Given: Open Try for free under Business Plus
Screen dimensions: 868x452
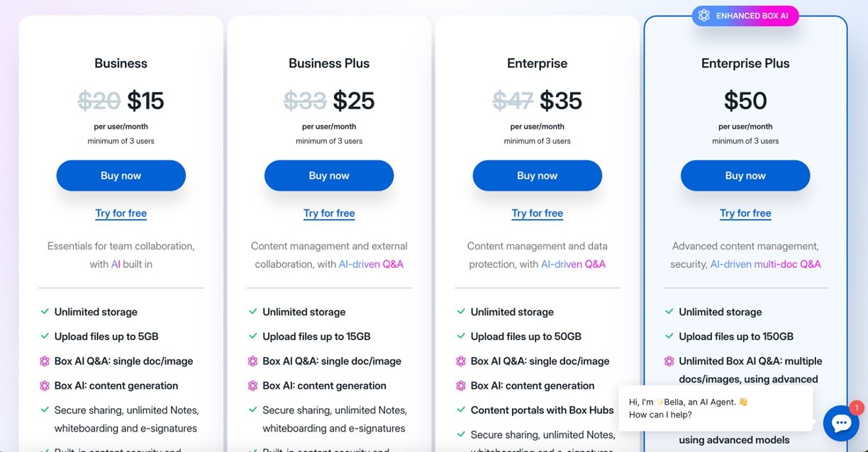Looking at the screenshot, I should click(329, 213).
